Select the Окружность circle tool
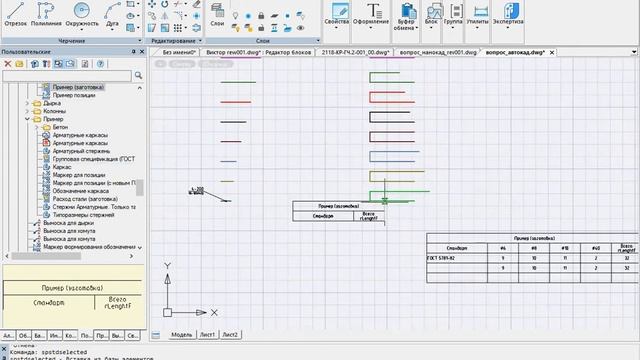Screen dimensions: 640x360 tap(82, 16)
